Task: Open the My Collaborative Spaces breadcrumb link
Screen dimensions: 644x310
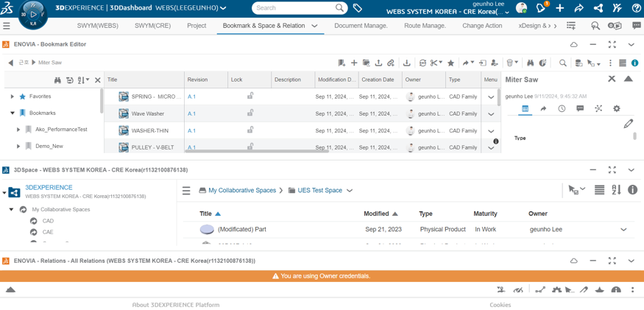Action: coord(242,191)
